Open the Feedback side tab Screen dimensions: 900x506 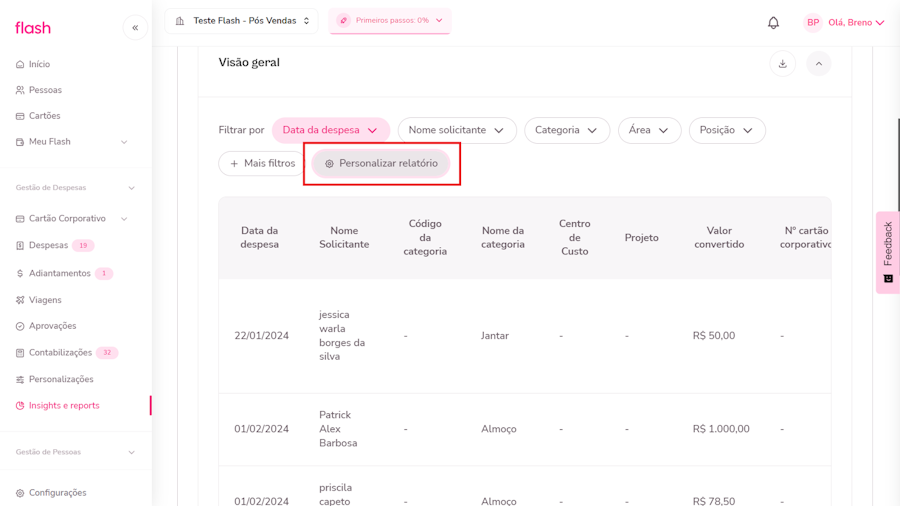pos(888,252)
